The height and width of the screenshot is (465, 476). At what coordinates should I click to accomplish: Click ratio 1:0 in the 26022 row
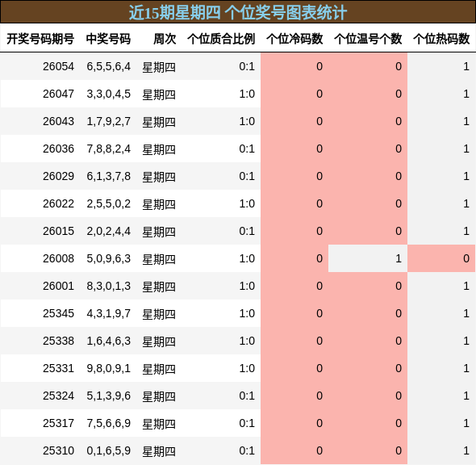pos(247,203)
